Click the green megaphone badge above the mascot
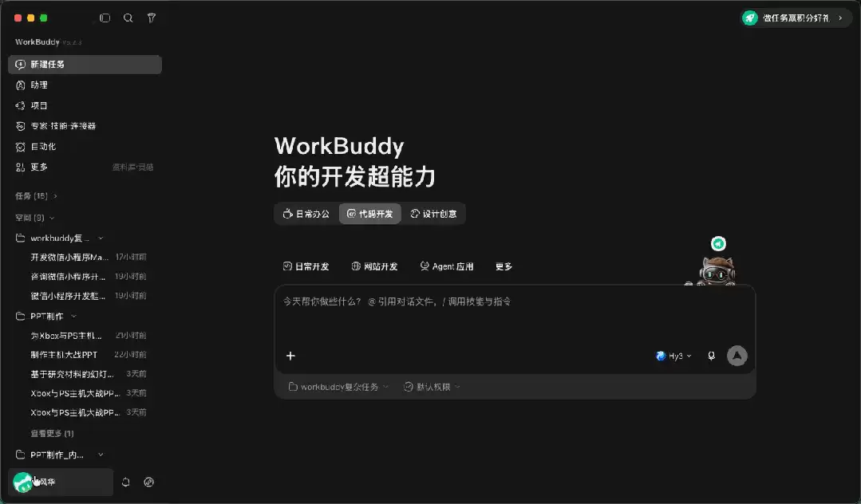The height and width of the screenshot is (504, 861). [x=718, y=243]
